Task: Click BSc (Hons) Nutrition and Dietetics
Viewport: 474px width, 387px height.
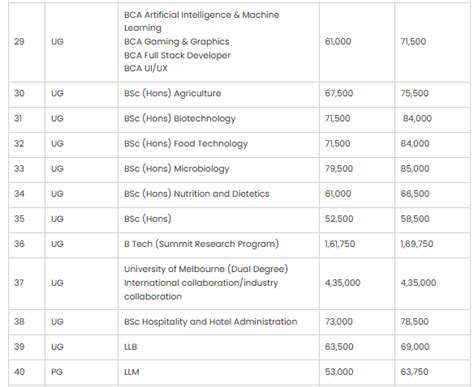Action: pyautogui.click(x=196, y=194)
